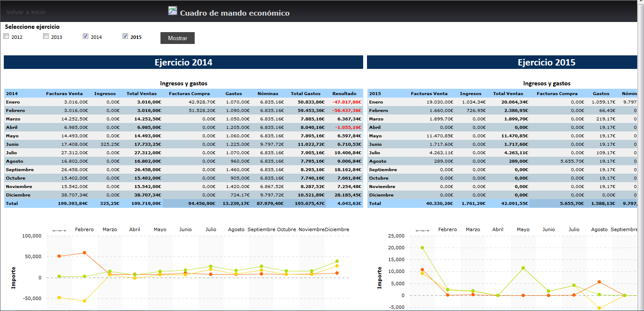Click green Mayo peak point in 2015 chart

point(523,268)
